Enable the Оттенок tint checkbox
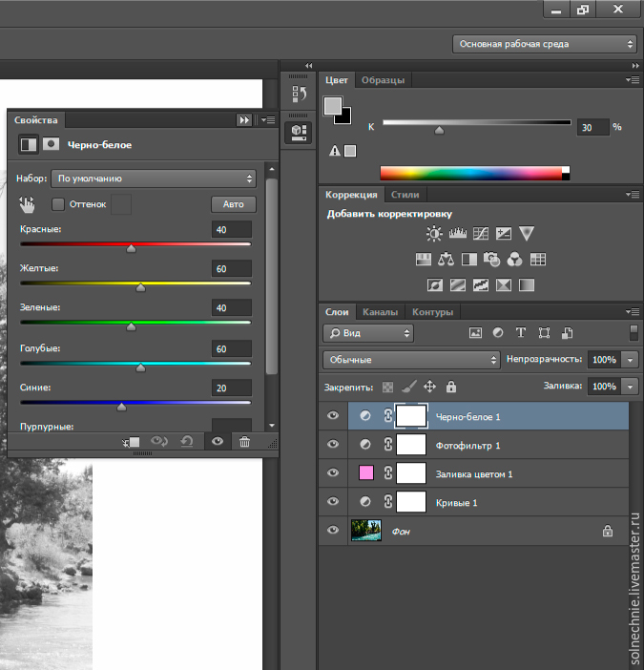This screenshot has height=670, width=644. 58,204
